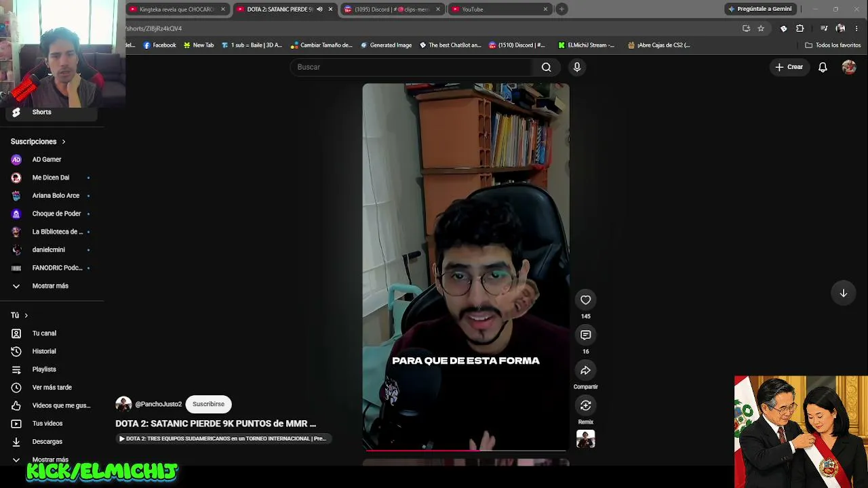The height and width of the screenshot is (488, 868).
Task: Click the Suscribirse button
Action: click(x=208, y=404)
